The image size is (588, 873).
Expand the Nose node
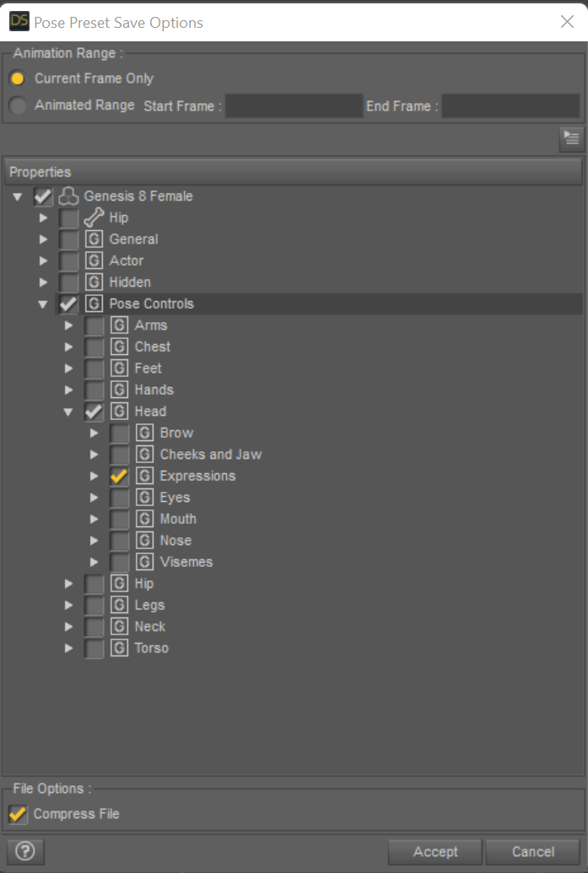point(94,541)
